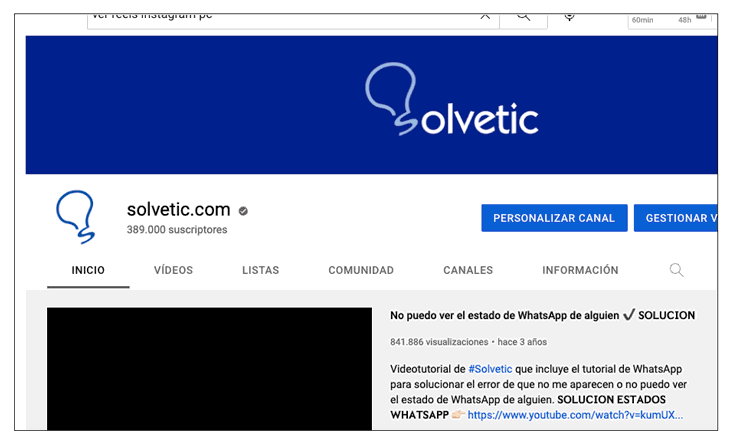Search within the channel using magnifier icon

[676, 270]
